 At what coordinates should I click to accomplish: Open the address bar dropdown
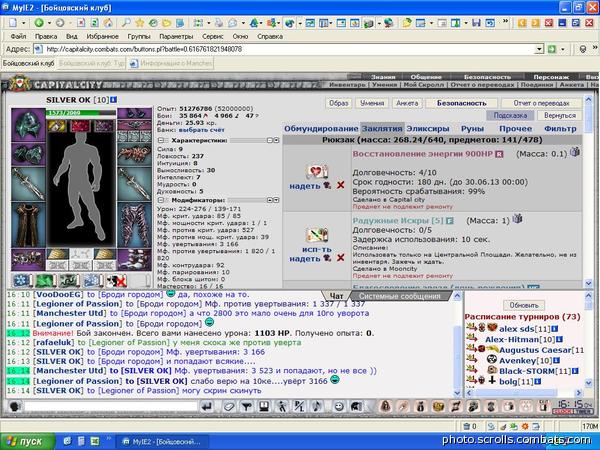(x=539, y=49)
